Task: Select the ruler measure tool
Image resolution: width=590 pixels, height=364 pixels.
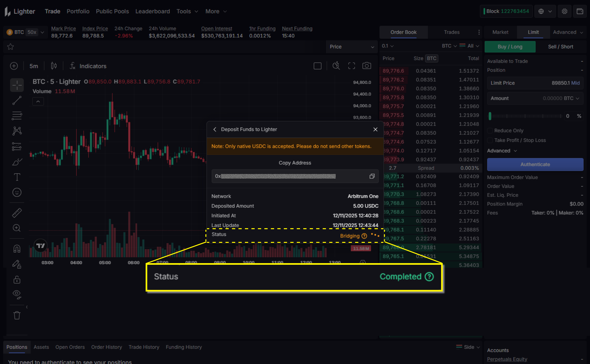Action: tap(17, 213)
